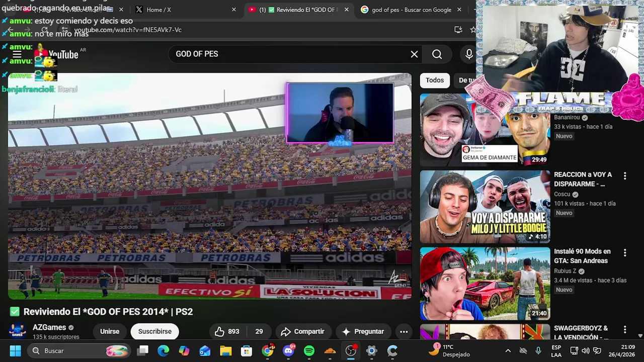The width and height of the screenshot is (644, 362).
Task: Open Discord from the taskbar
Action: point(289,350)
